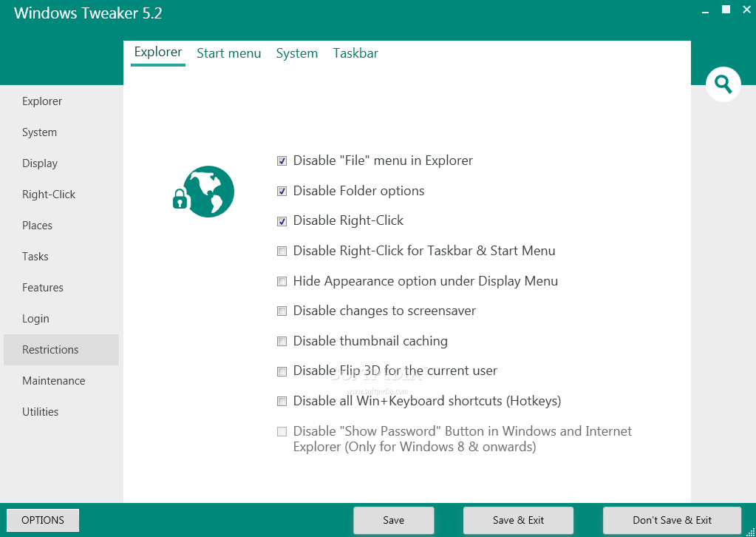Check Hide Appearance option under Display Menu
Image resolution: width=756 pixels, height=537 pixels.
click(x=282, y=281)
